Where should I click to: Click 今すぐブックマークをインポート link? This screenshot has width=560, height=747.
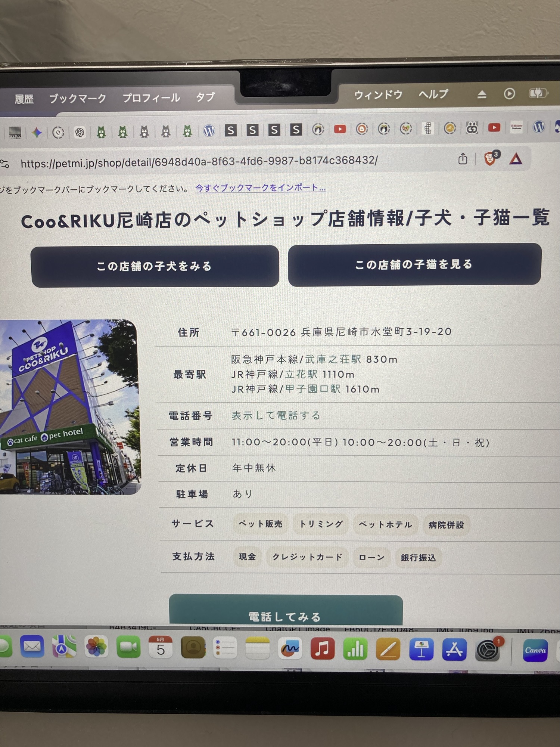click(x=261, y=187)
